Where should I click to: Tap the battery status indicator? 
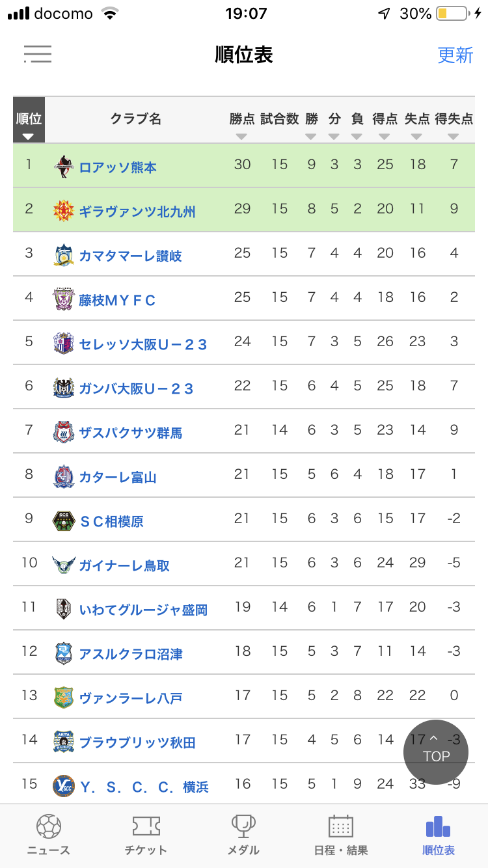452,14
